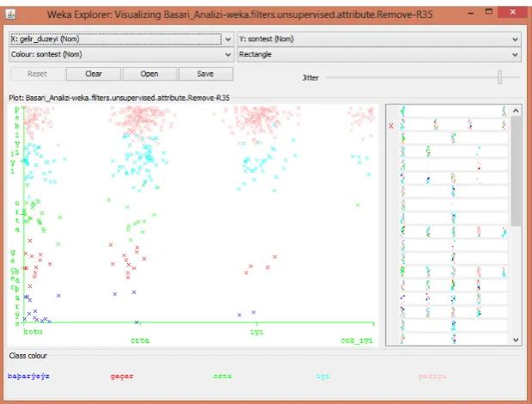Image resolution: width=532 pixels, height=404 pixels.
Task: Click the 'orta' x-axis label
Action: [140, 340]
